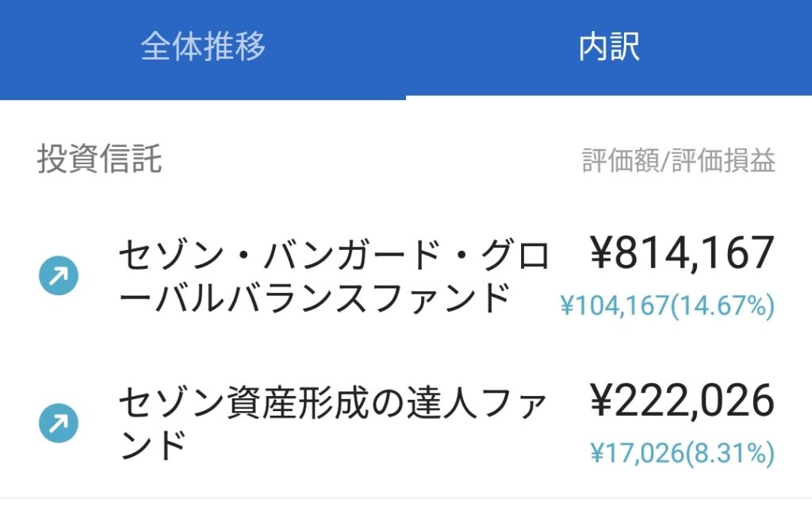Tap the yen sign of ¥222,026
812x515 pixels.
pos(602,401)
